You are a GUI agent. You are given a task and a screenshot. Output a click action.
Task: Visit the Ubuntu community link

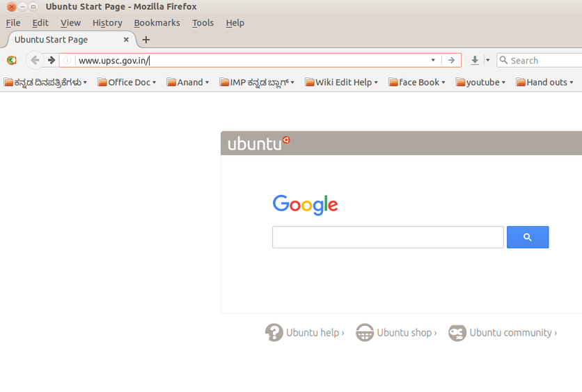point(512,333)
